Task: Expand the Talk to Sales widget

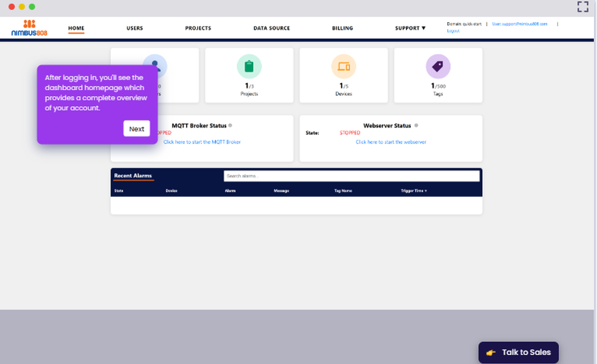Action: [x=518, y=352]
